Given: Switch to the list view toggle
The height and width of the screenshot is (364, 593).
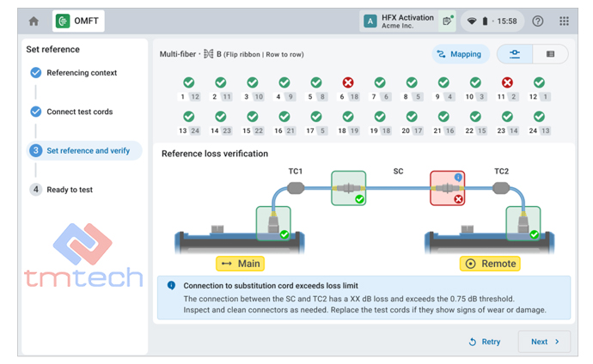Looking at the screenshot, I should click(x=550, y=54).
